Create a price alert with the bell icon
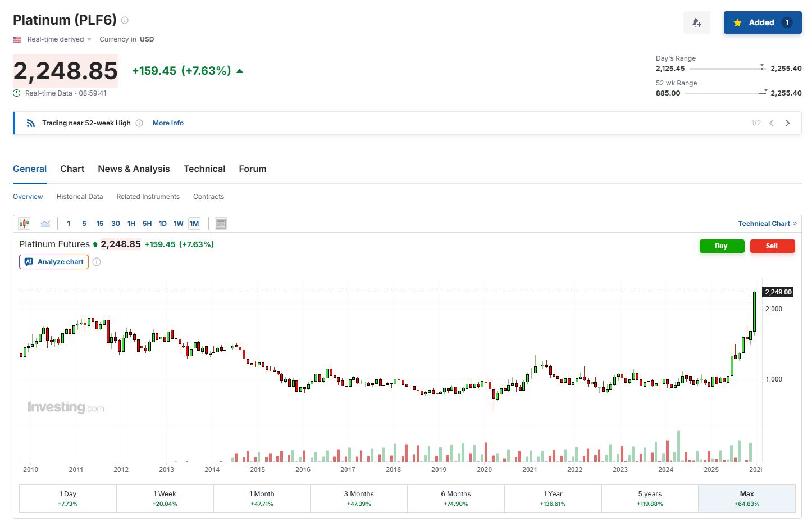Image resolution: width=812 pixels, height=526 pixels. point(697,22)
